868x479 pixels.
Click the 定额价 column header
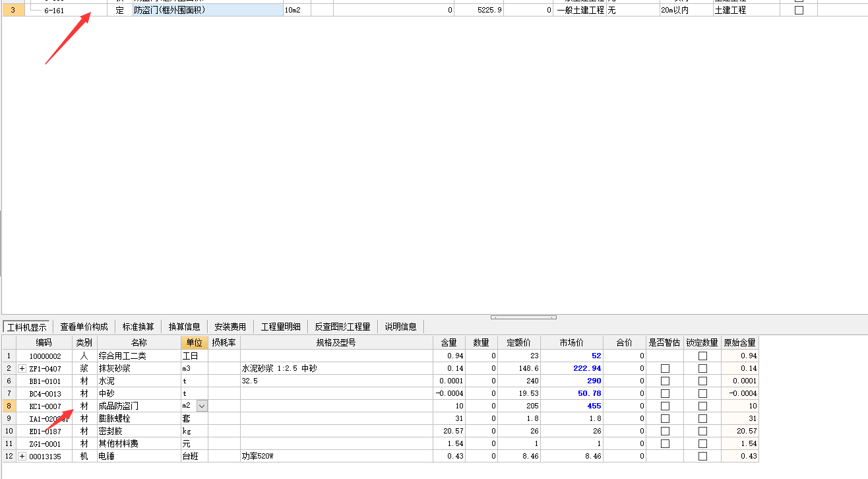[518, 343]
